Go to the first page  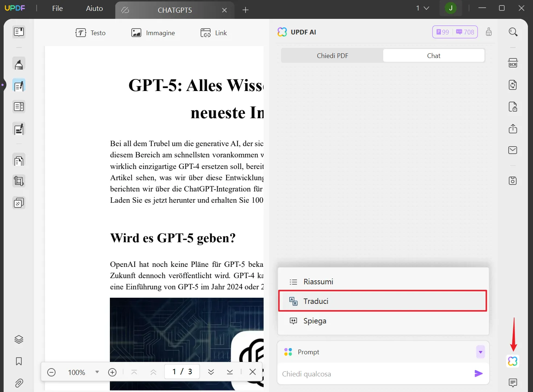point(134,372)
